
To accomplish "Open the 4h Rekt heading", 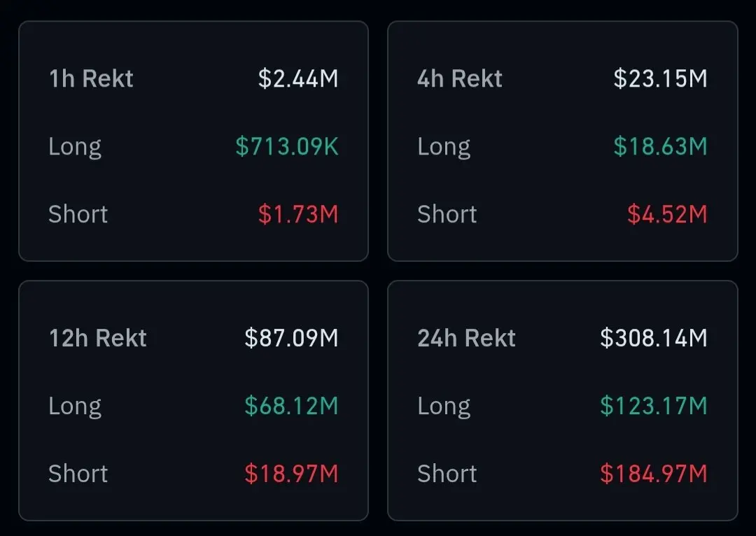I will (460, 78).
